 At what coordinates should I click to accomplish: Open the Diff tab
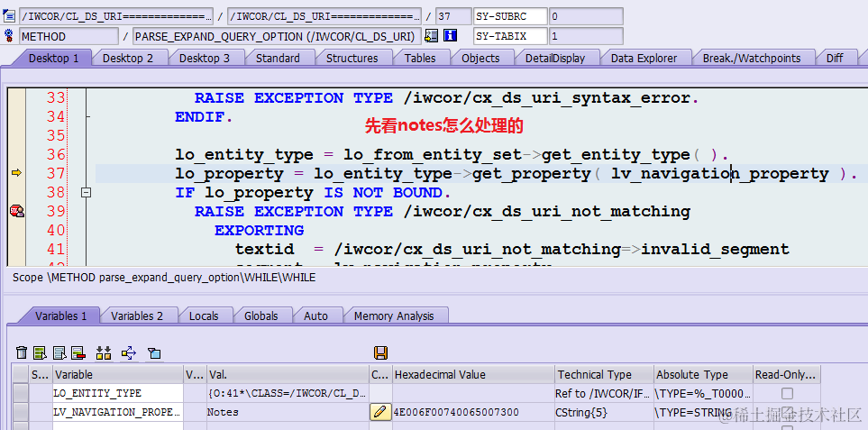835,58
